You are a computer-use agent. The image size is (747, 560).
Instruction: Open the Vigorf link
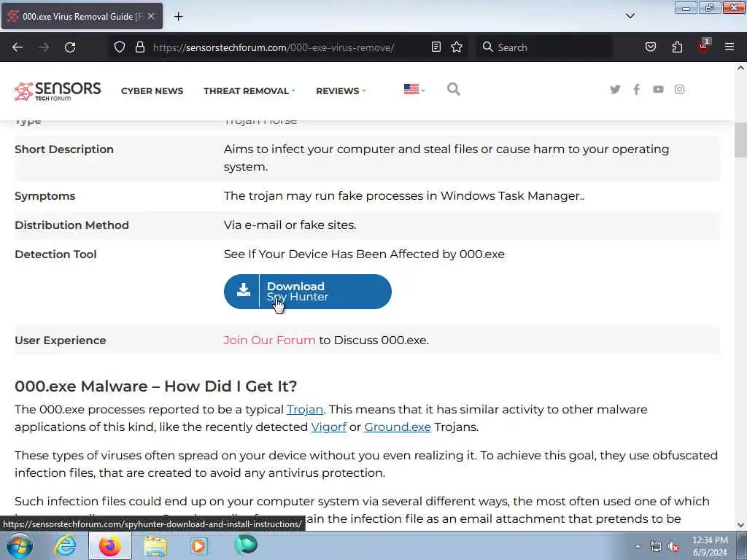(329, 427)
